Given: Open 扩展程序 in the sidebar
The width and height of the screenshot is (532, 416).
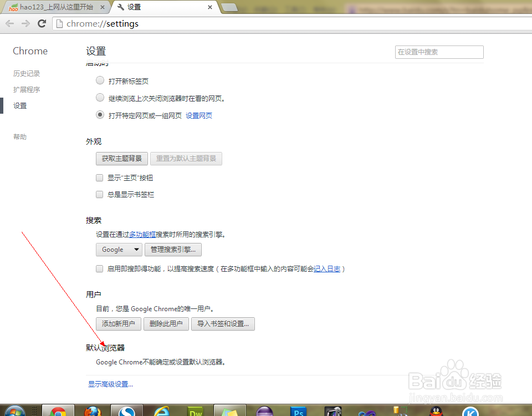Looking at the screenshot, I should 26,89.
